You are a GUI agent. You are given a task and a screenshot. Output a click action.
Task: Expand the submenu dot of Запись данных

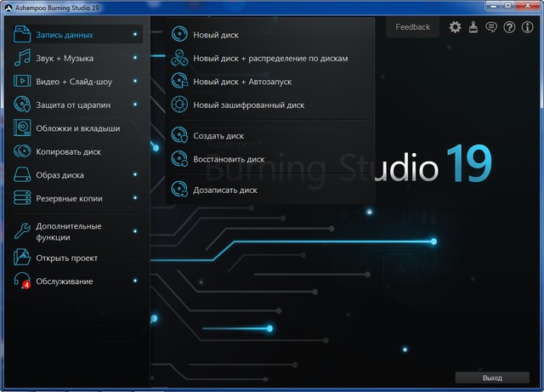point(135,34)
